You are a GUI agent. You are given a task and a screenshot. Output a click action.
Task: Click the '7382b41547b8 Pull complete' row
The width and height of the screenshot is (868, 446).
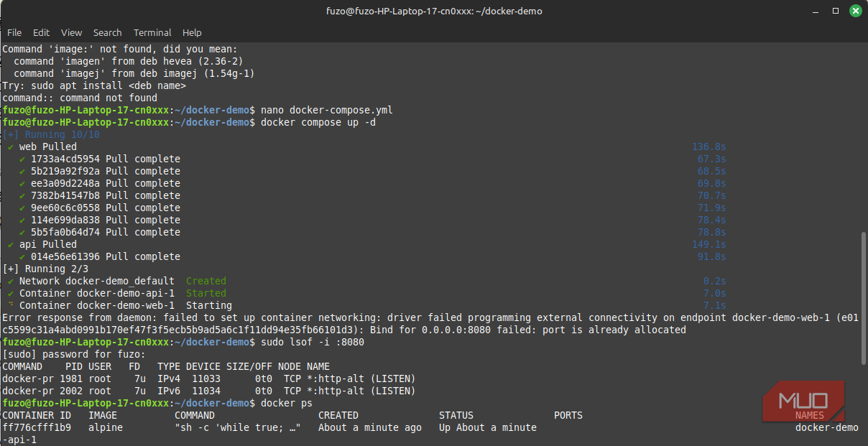tap(100, 195)
